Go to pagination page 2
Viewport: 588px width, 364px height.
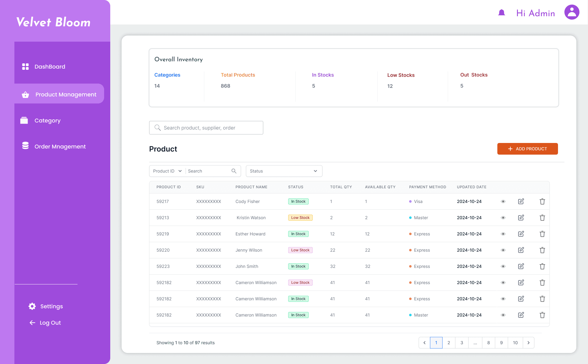[x=449, y=343]
